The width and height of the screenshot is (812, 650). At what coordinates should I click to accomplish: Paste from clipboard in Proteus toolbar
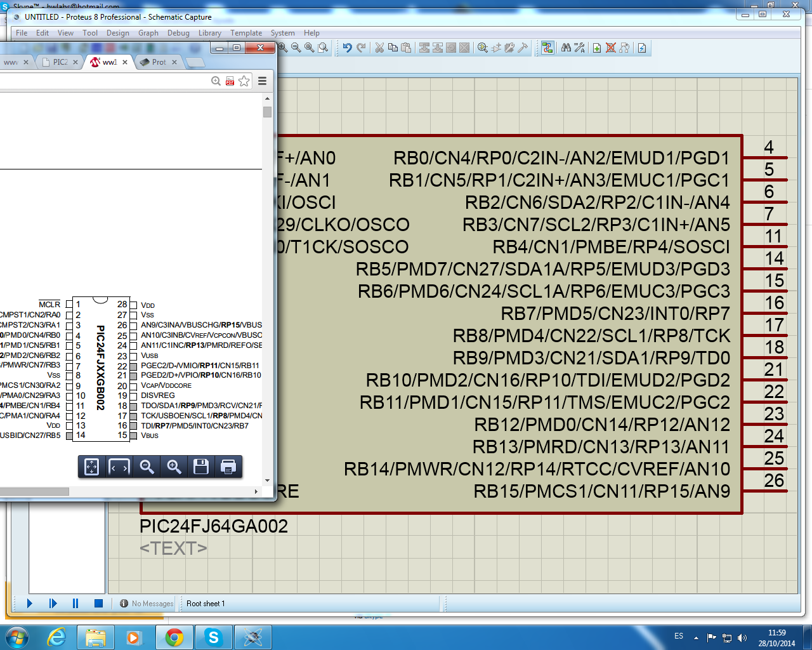click(406, 48)
